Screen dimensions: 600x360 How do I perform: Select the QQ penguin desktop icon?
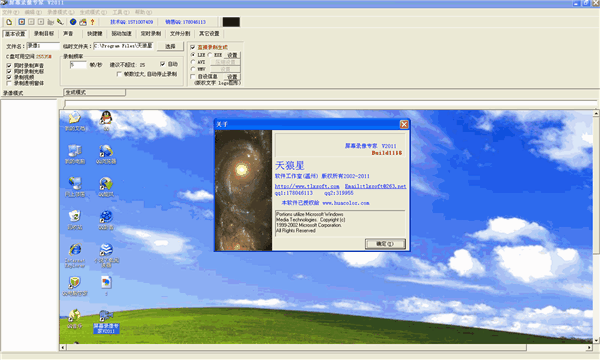[x=106, y=121]
